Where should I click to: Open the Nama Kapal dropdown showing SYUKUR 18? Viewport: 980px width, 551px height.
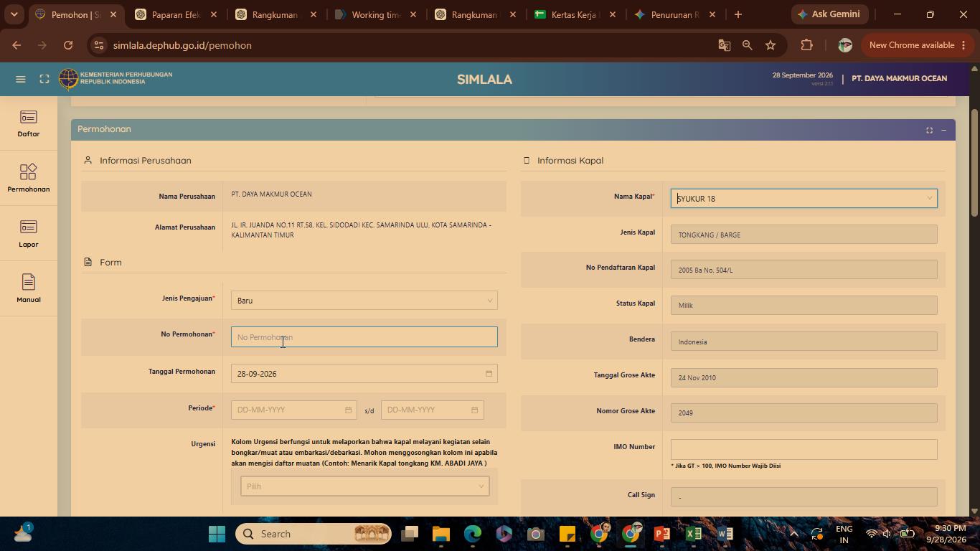point(804,199)
